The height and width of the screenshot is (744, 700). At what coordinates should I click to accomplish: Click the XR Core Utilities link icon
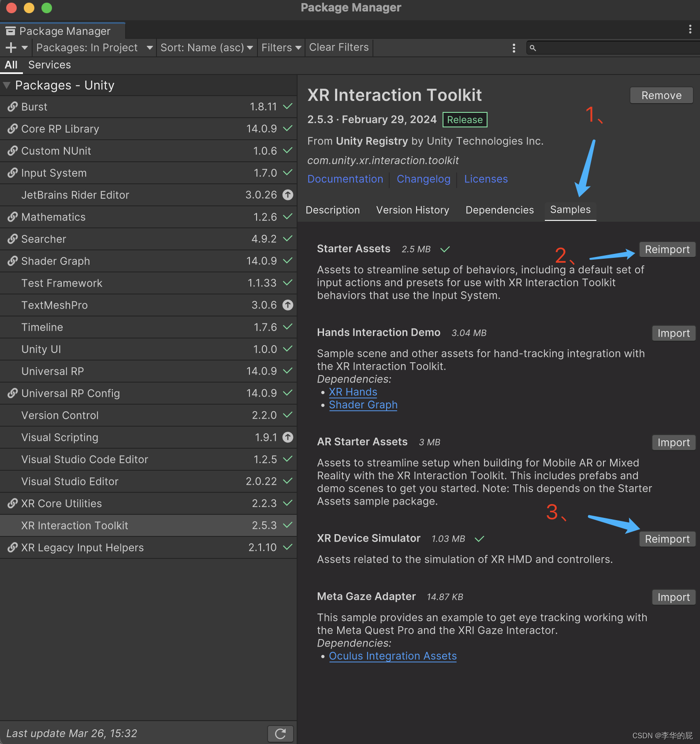pos(13,503)
